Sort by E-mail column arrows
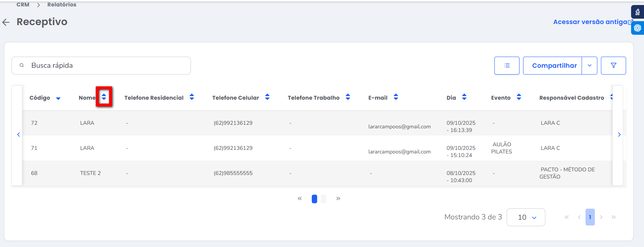The image size is (644, 247). point(396,97)
